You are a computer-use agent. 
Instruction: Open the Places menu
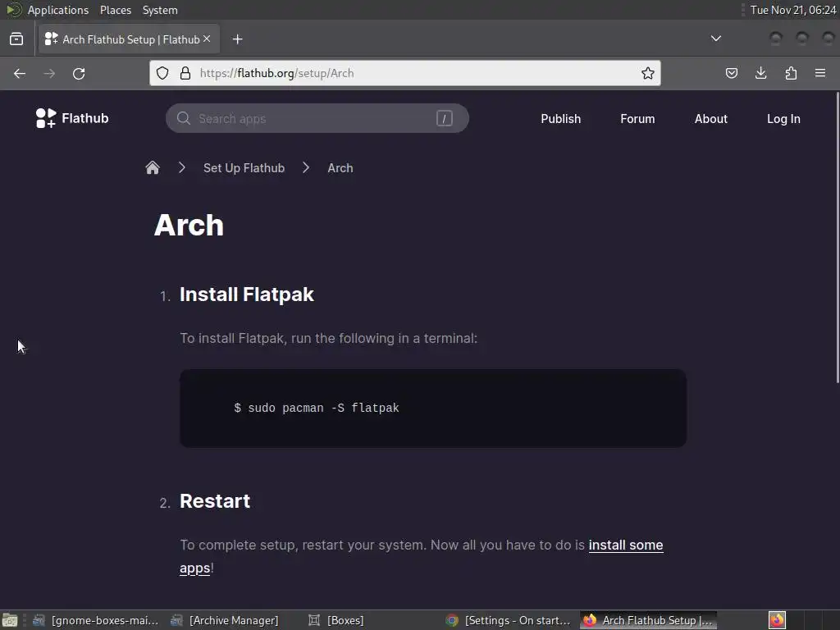pyautogui.click(x=116, y=10)
